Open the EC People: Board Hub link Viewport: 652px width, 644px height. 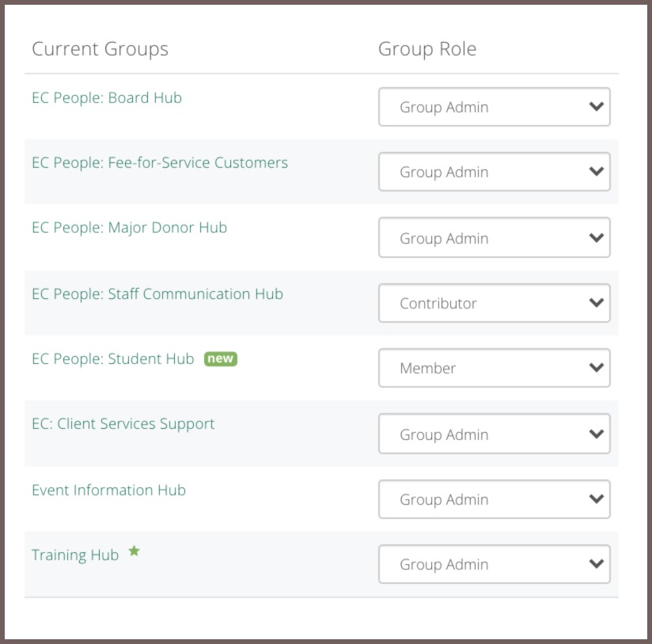point(107,97)
